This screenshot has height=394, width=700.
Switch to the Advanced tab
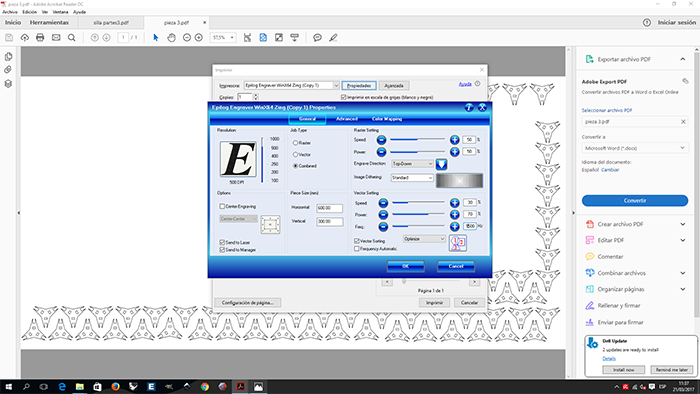click(x=347, y=119)
